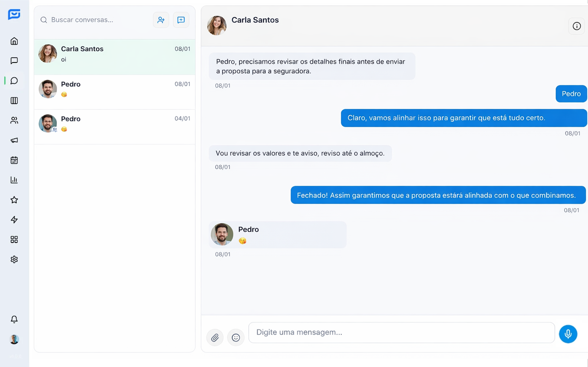Open Settings from the sidebar
The width and height of the screenshot is (588, 367).
click(x=14, y=259)
